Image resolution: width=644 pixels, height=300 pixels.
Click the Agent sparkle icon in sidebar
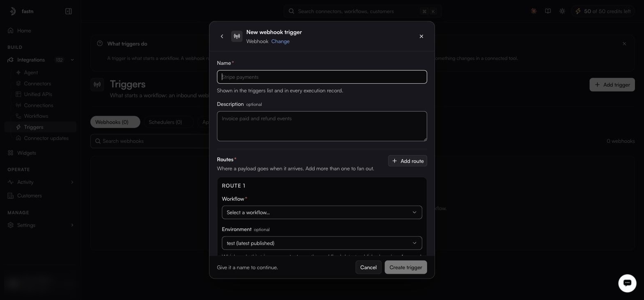[x=18, y=73]
